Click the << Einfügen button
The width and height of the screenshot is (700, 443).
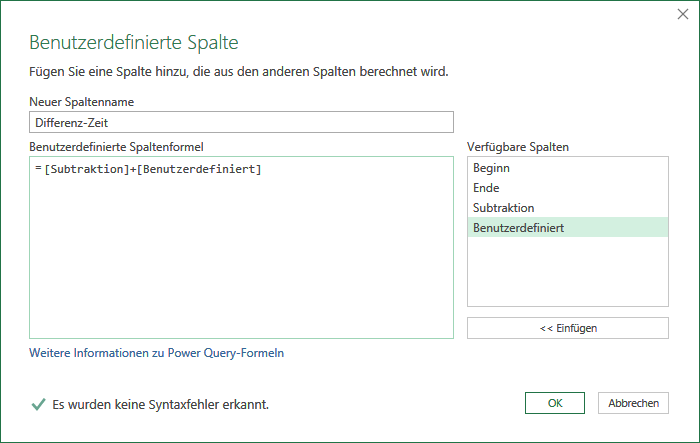(x=568, y=328)
